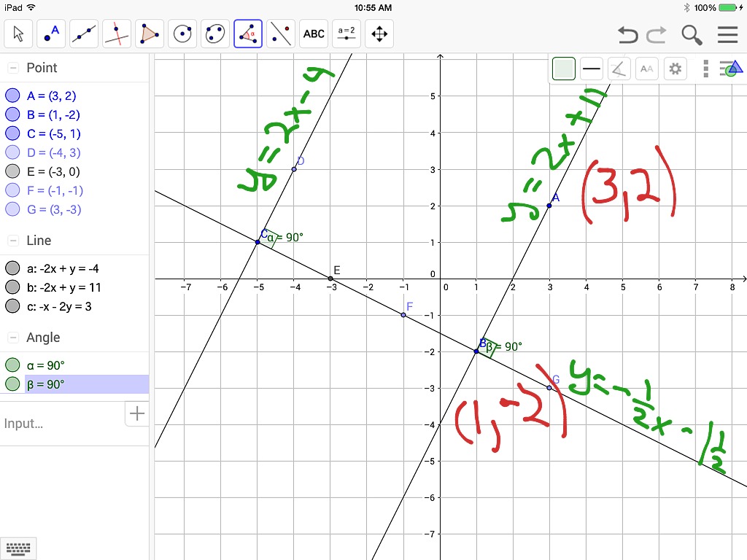Screen dimensions: 747x560
Task: Toggle visibility of point B
Action: coord(12,114)
